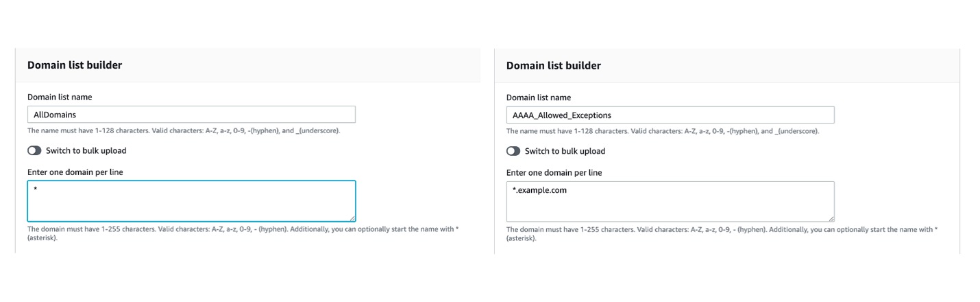This screenshot has width=980, height=302.
Task: Click 'Domain list name' label above AllDomains field
Action: click(x=60, y=97)
